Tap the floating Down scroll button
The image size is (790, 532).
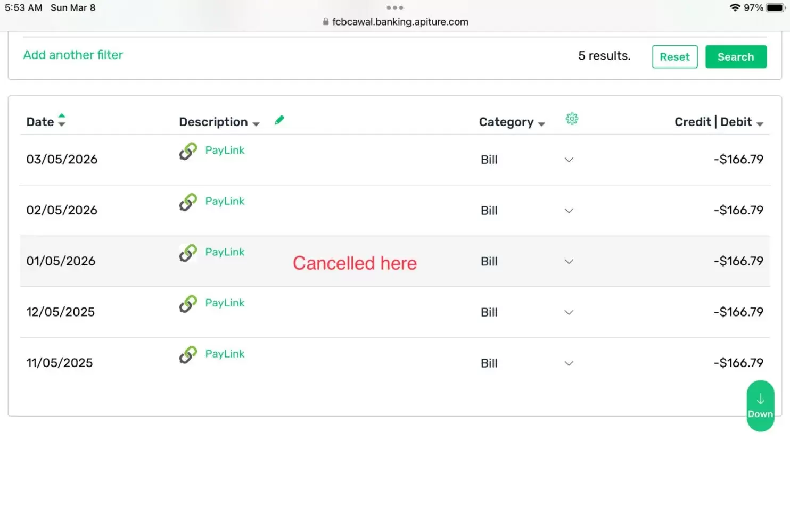pyautogui.click(x=760, y=406)
